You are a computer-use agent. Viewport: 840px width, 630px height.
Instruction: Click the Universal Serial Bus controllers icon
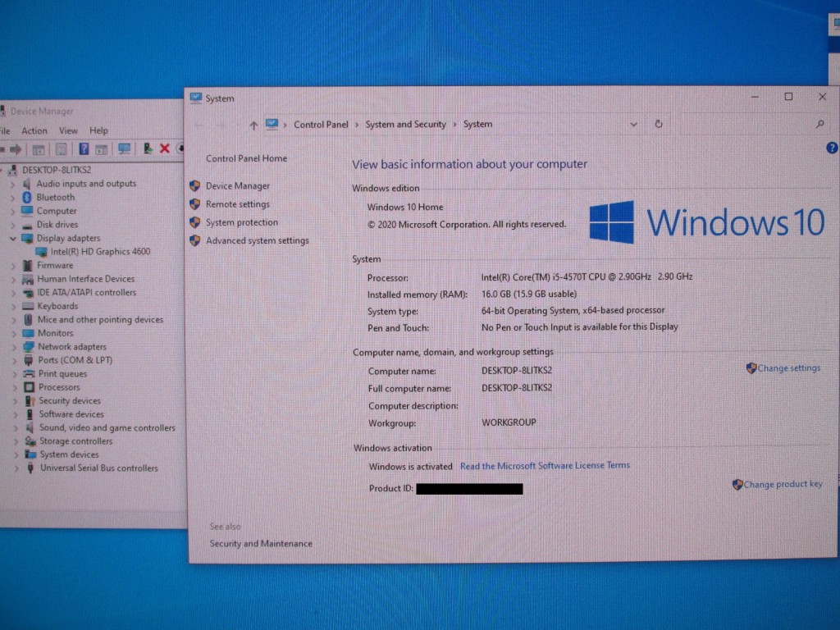(30, 468)
